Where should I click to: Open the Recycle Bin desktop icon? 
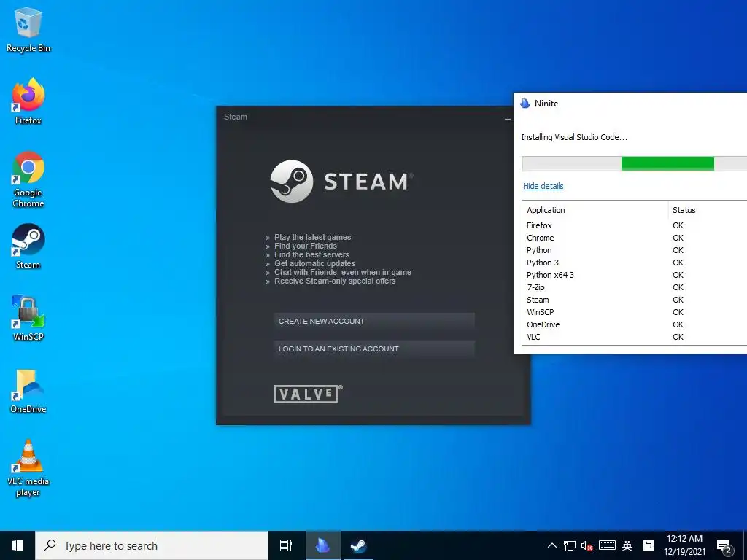pos(28,29)
